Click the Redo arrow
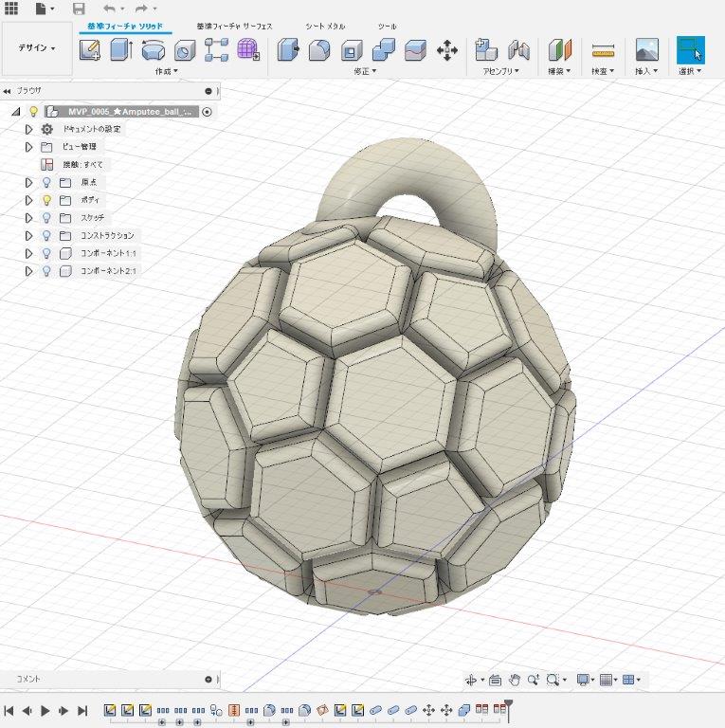 (x=141, y=9)
